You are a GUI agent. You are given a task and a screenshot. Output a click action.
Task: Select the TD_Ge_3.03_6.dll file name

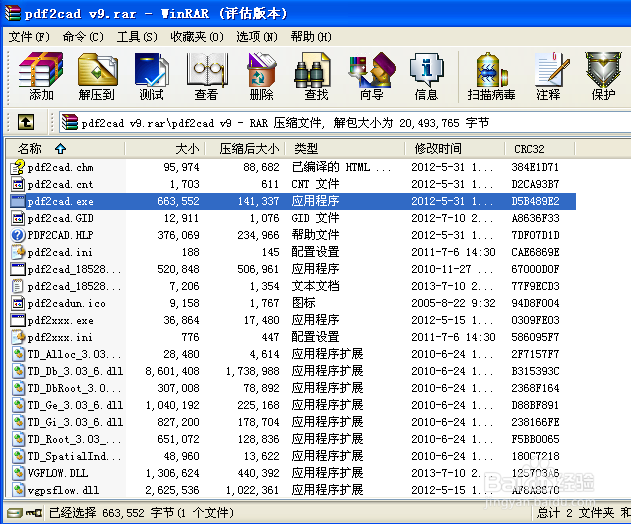pos(75,405)
